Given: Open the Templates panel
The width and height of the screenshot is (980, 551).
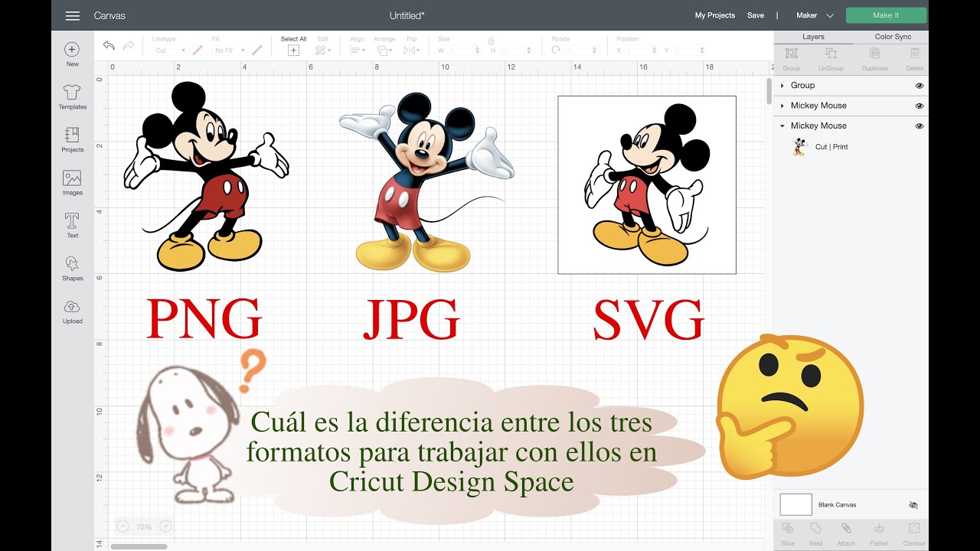Looking at the screenshot, I should click(x=72, y=97).
